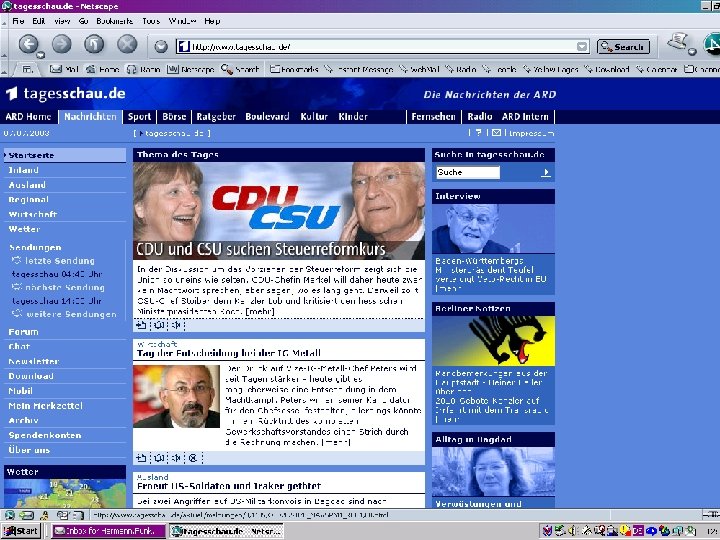Open Download bookmark on personal toolbar
Screen dimensions: 720x540
click(607, 69)
